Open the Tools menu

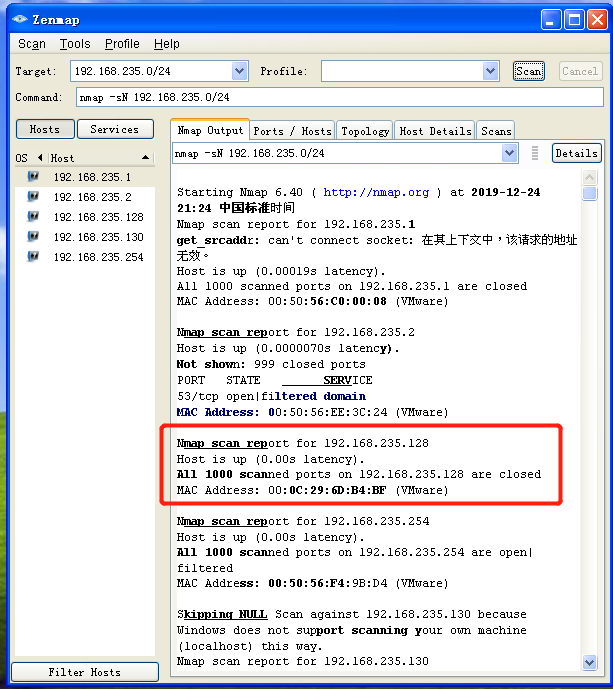(x=75, y=44)
